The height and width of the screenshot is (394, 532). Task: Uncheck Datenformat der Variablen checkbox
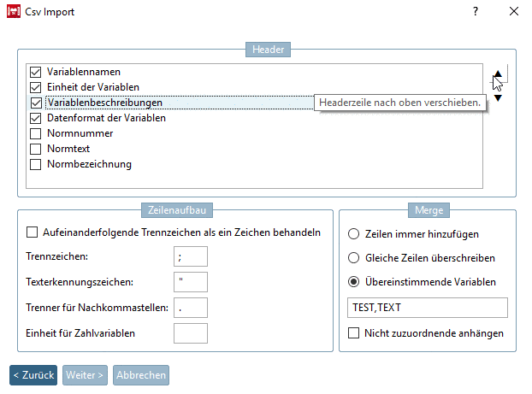tap(36, 118)
